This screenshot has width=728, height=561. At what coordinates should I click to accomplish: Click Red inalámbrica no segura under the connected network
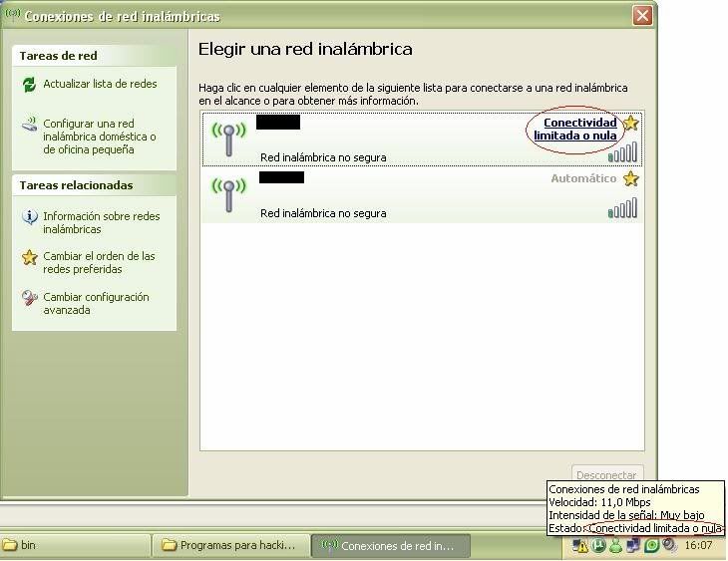coord(323,157)
